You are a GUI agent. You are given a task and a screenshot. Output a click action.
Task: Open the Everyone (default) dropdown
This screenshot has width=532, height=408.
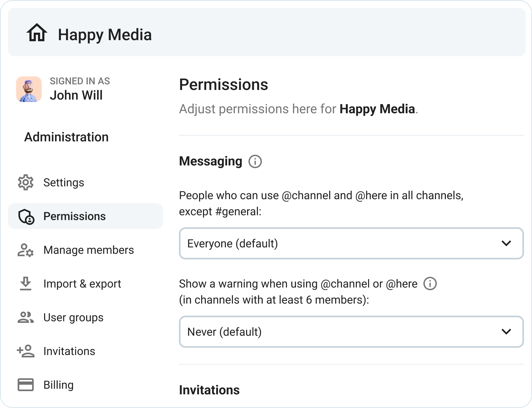click(x=351, y=243)
